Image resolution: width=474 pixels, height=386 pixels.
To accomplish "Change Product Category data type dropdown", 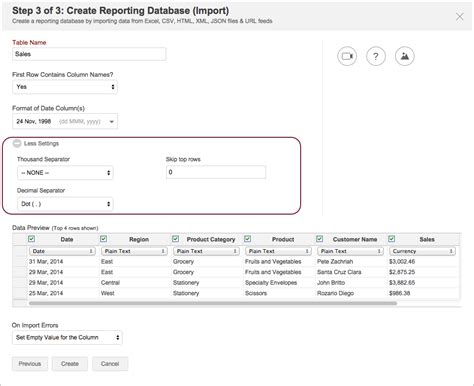I will click(x=206, y=251).
